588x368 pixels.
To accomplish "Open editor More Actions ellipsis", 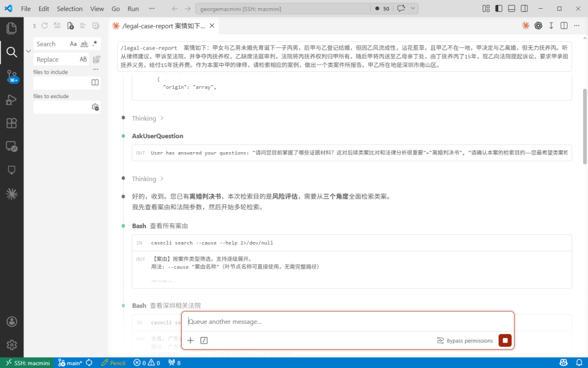I will 577,26.
